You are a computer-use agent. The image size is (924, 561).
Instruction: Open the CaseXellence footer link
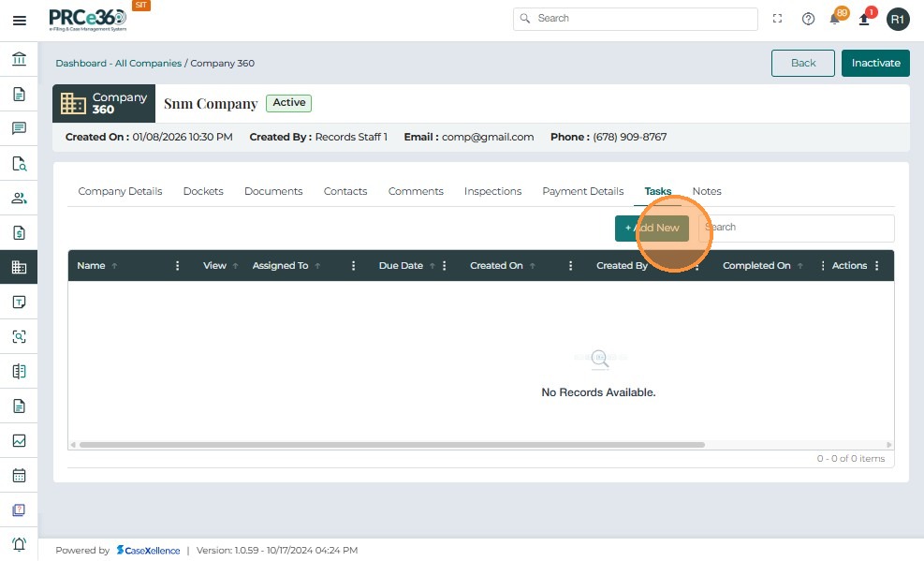149,551
